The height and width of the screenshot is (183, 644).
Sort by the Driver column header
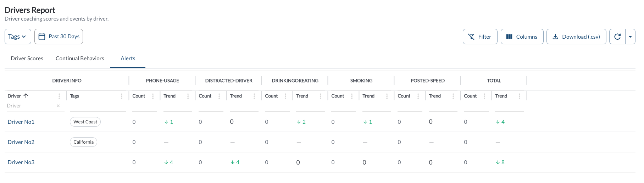pyautogui.click(x=18, y=96)
